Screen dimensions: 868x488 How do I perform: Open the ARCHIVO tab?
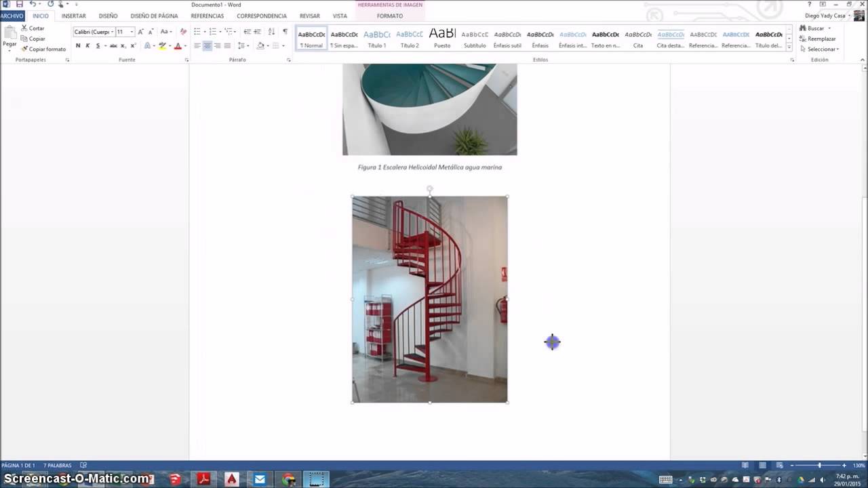[12, 16]
